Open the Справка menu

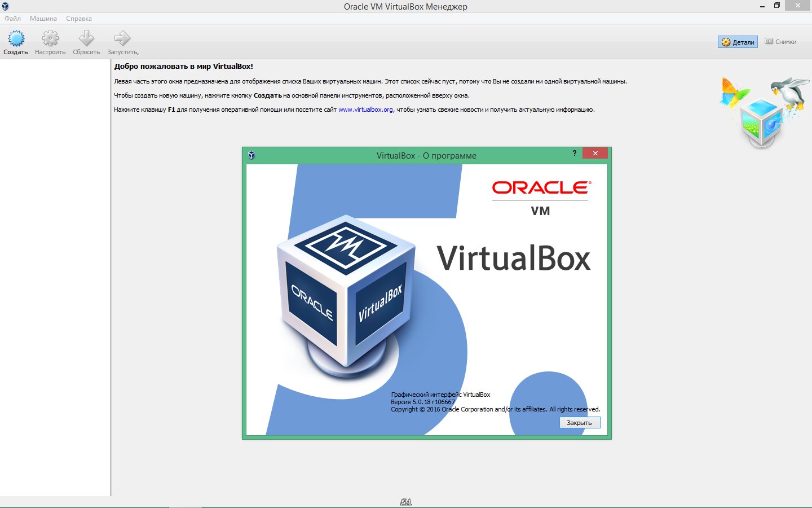tap(79, 19)
